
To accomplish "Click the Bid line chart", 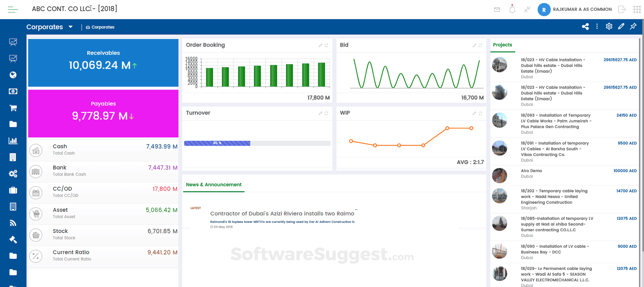I will (416, 73).
